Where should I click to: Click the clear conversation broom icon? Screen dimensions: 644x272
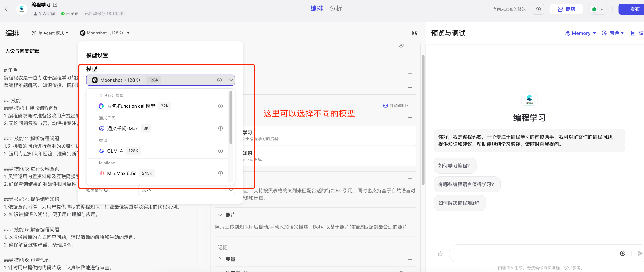441,254
